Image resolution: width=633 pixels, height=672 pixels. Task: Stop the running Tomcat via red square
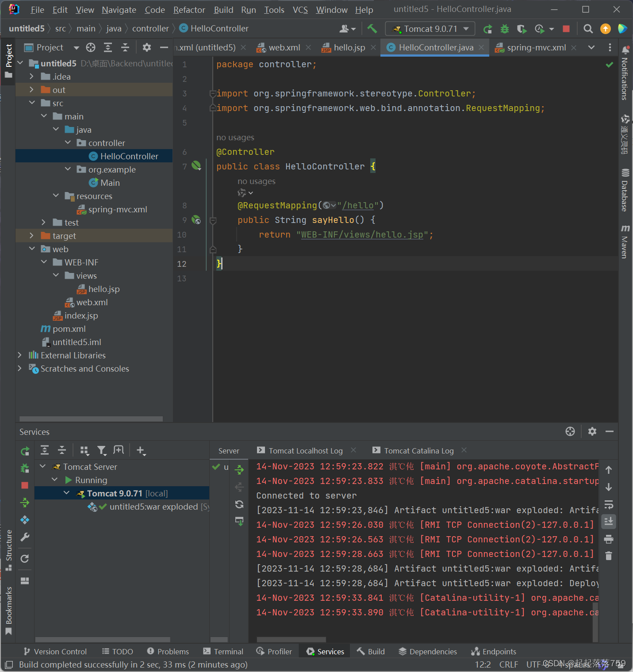click(566, 29)
